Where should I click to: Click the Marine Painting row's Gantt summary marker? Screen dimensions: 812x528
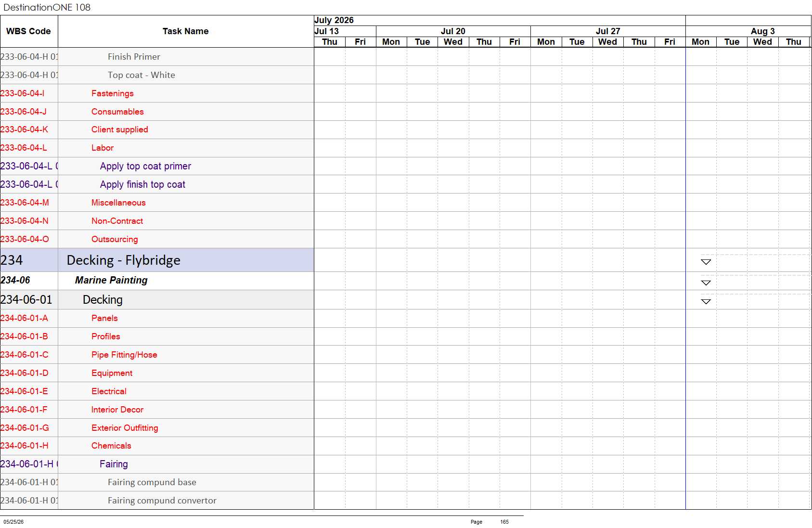pos(706,283)
